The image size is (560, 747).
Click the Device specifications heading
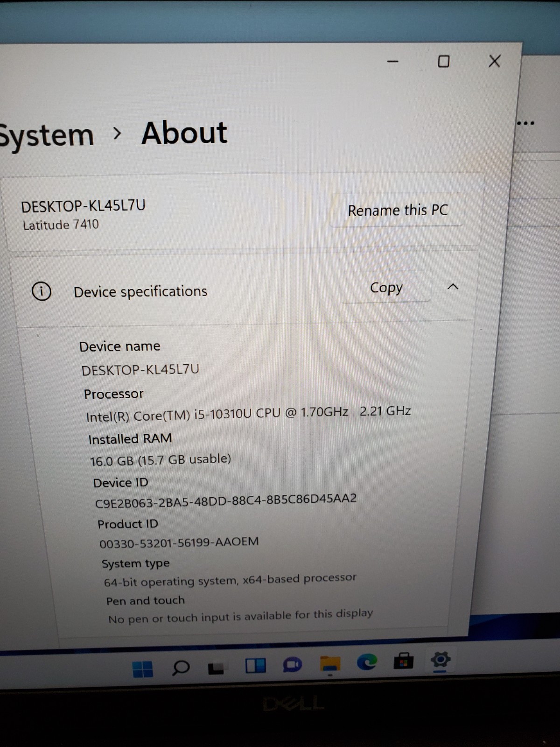pyautogui.click(x=140, y=291)
